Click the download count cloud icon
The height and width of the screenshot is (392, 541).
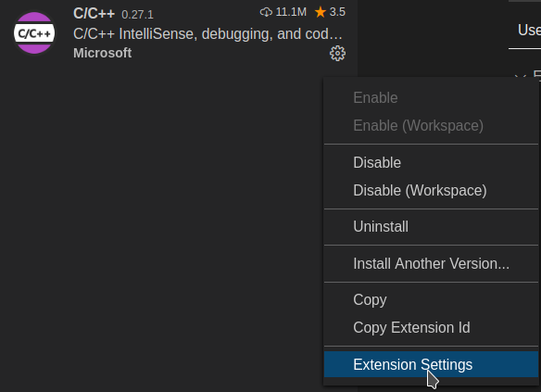point(266,12)
